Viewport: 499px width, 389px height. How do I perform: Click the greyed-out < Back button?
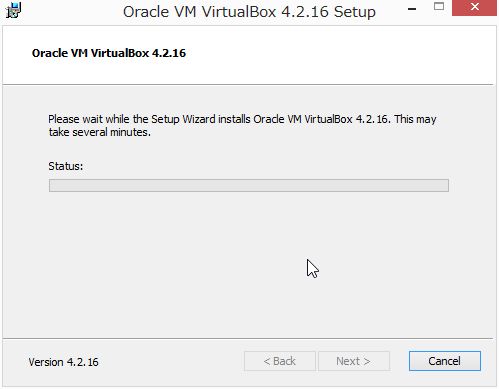tap(280, 361)
